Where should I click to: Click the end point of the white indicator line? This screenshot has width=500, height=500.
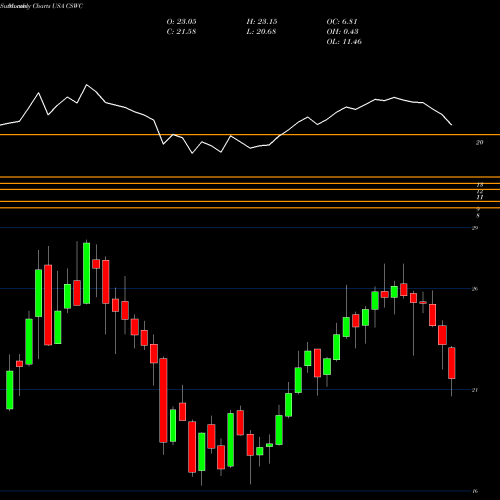tap(452, 125)
